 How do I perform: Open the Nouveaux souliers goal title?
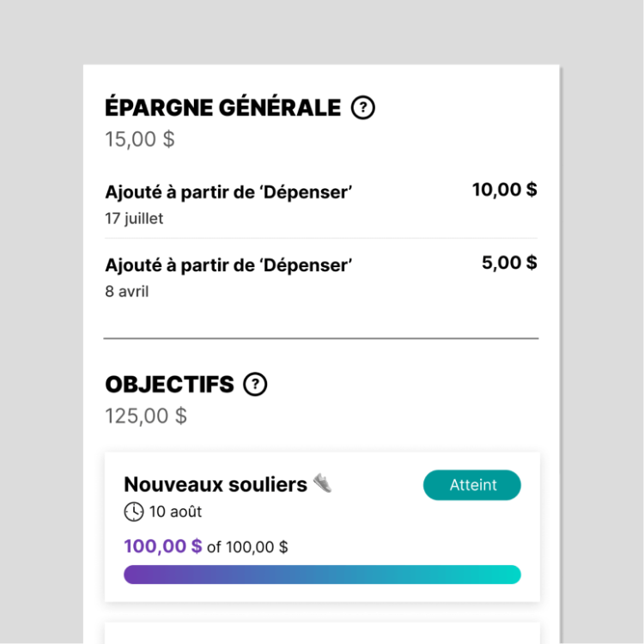pos(216,484)
